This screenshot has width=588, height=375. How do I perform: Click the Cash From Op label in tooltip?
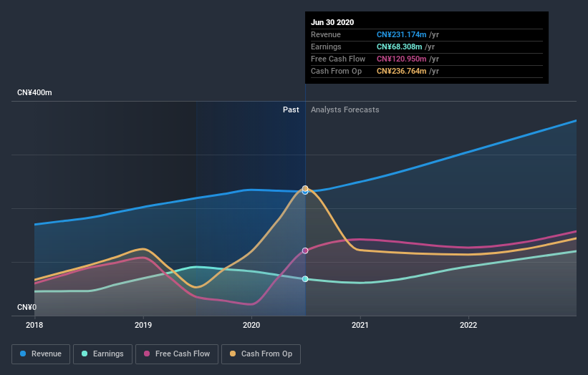pyautogui.click(x=337, y=71)
